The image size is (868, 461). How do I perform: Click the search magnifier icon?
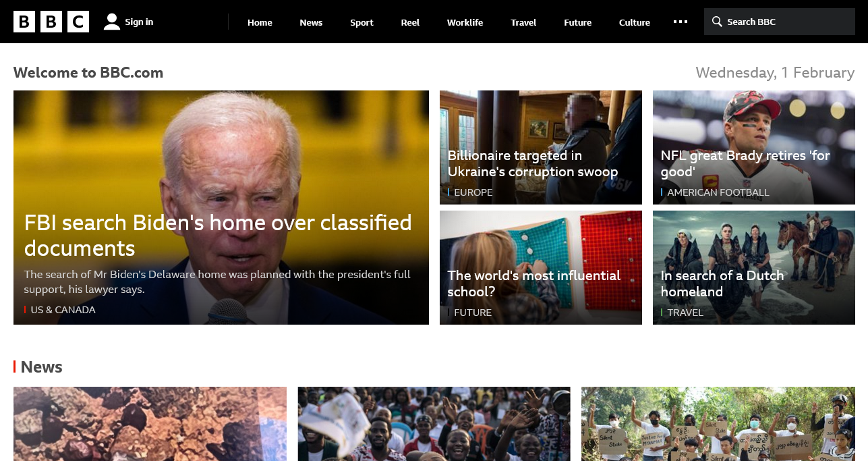point(717,22)
